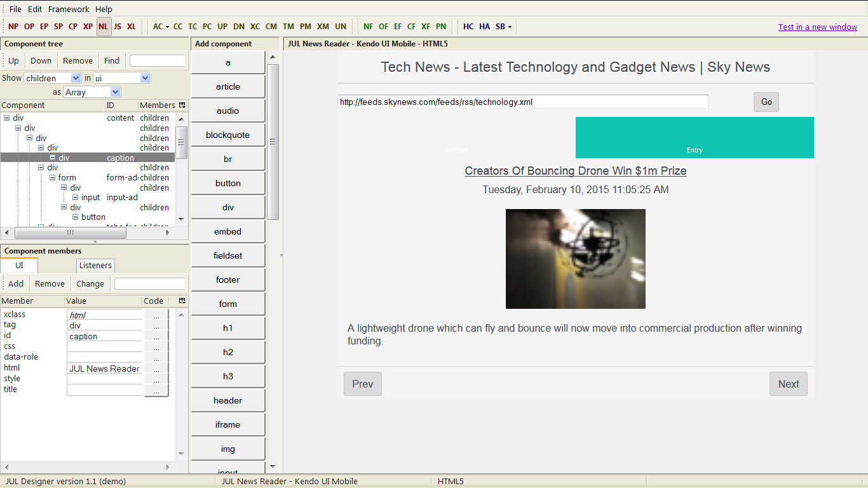
Task: Click the grid icon next to the Code header
Action: click(181, 301)
